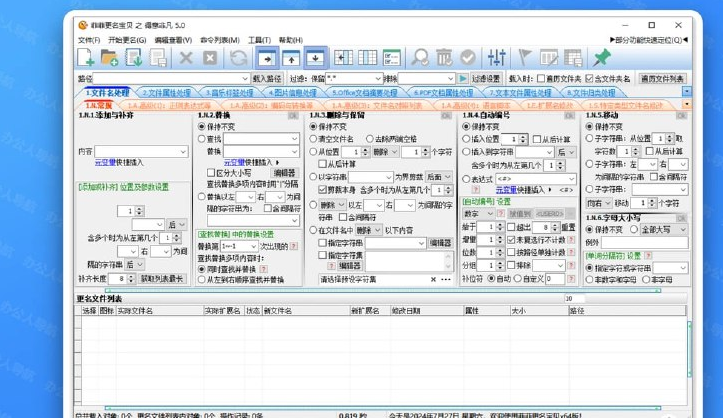Click the window icon with down arrow

click(315, 58)
